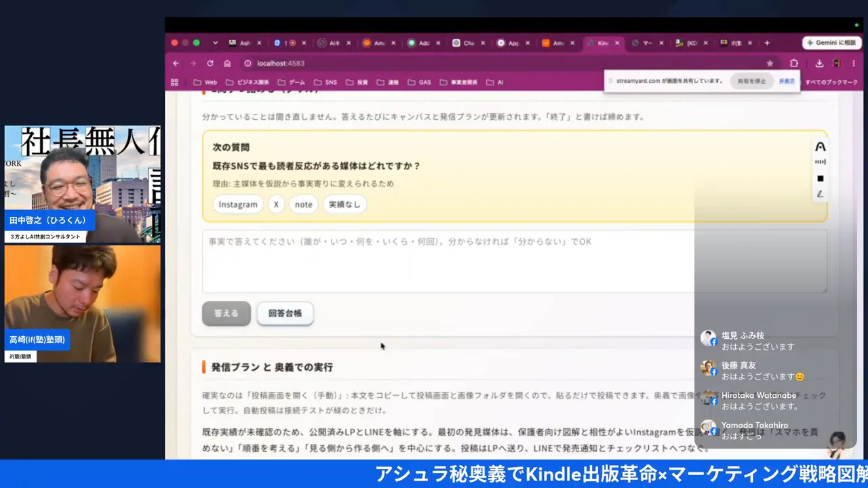
Task: Choose the 実績なし answer chip
Action: [344, 204]
